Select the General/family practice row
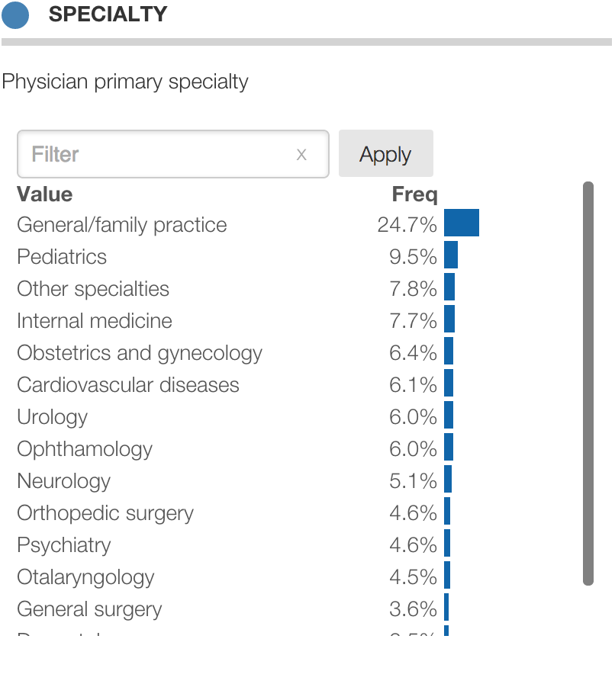This screenshot has height=700, width=615. pyautogui.click(x=122, y=225)
